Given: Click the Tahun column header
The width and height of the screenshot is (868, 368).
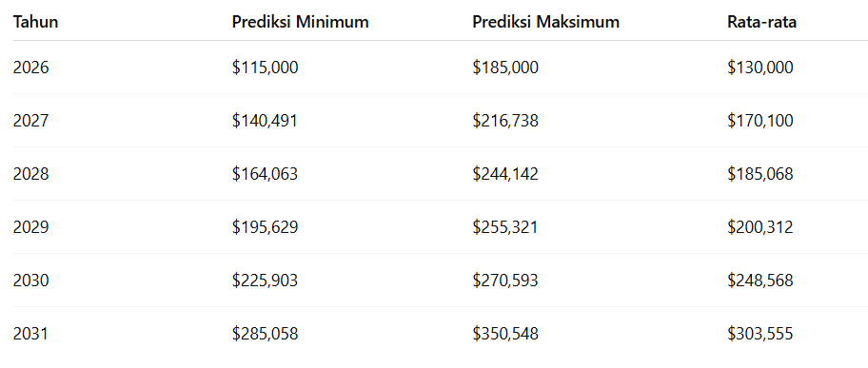Looking at the screenshot, I should point(35,22).
